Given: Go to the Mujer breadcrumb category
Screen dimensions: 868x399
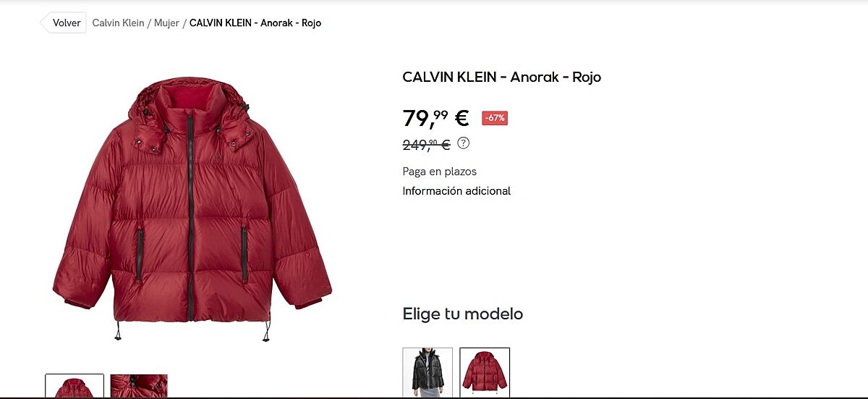Looking at the screenshot, I should 166,23.
